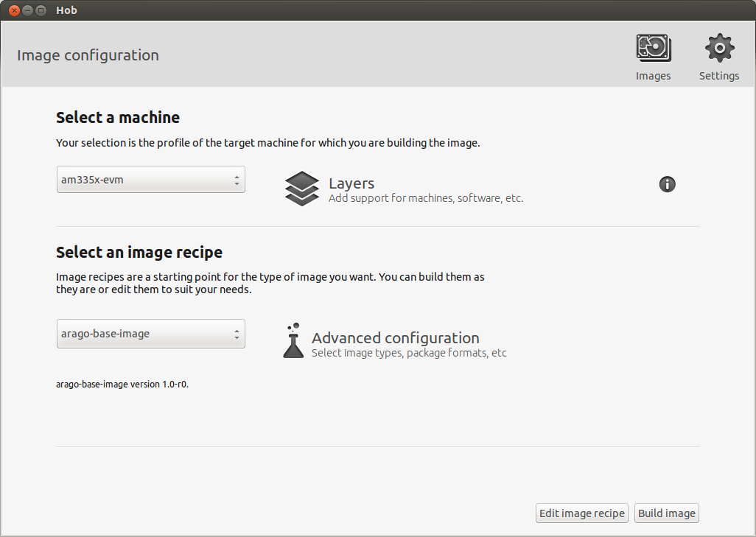Click the Layers heading text

(351, 183)
